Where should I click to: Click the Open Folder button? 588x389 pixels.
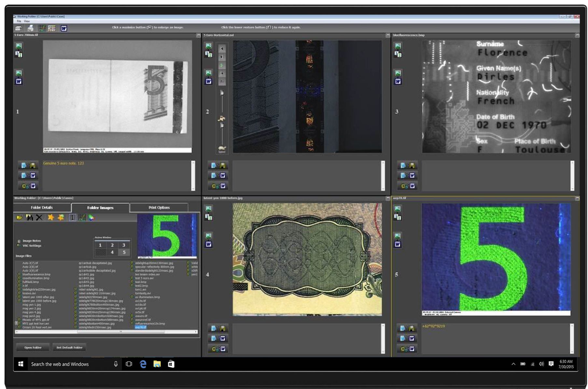pyautogui.click(x=33, y=347)
